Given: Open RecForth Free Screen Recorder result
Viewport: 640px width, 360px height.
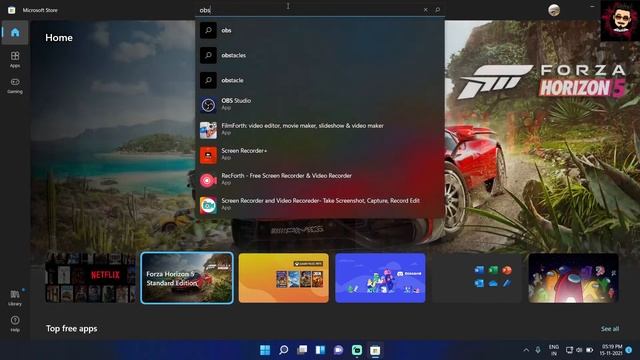Looking at the screenshot, I should click(x=320, y=180).
